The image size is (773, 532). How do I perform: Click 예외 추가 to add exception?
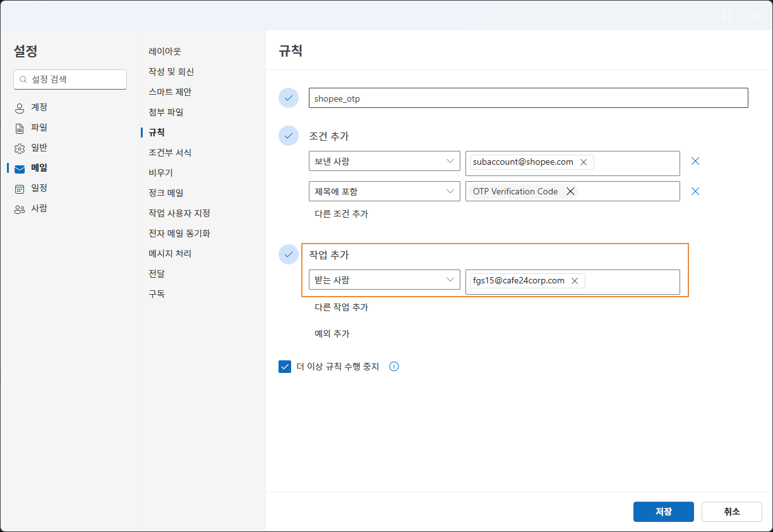332,333
